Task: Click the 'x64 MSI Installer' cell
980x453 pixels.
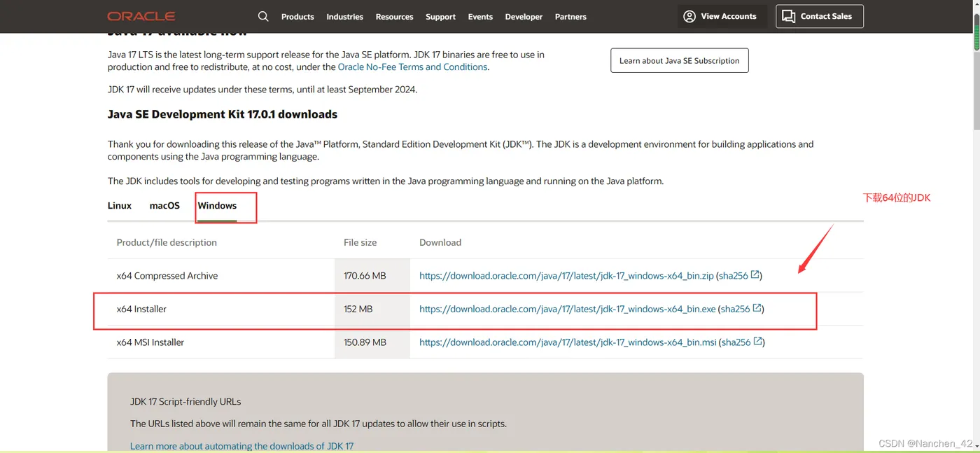Action: coord(150,342)
